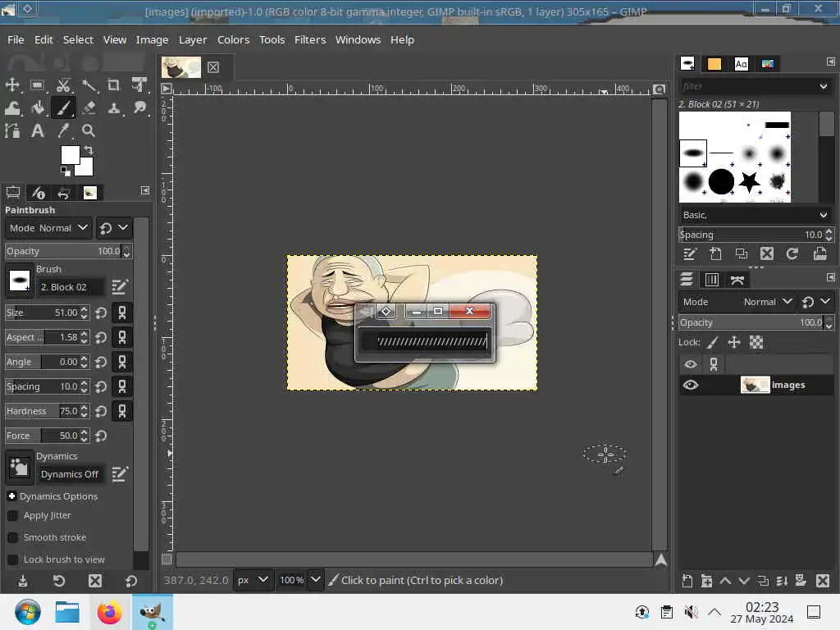The image size is (840, 630).
Task: Select the Unified Transform tool
Action: click(x=139, y=85)
